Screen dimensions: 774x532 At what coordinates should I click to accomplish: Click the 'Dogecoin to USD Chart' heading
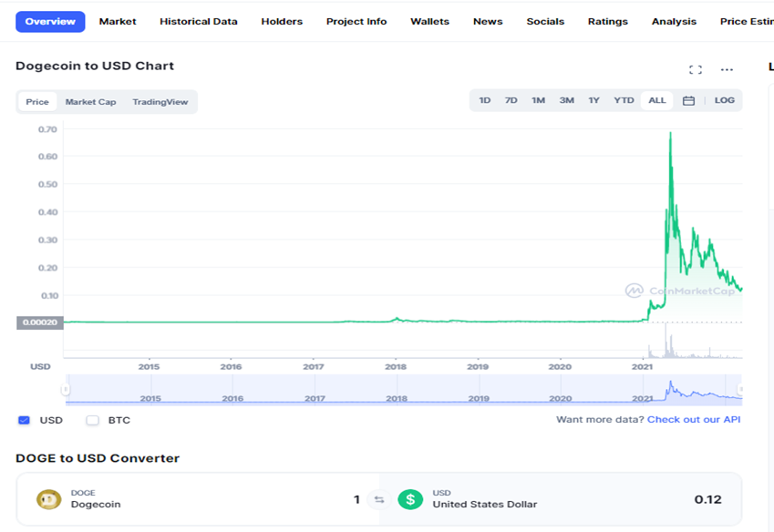pos(95,66)
